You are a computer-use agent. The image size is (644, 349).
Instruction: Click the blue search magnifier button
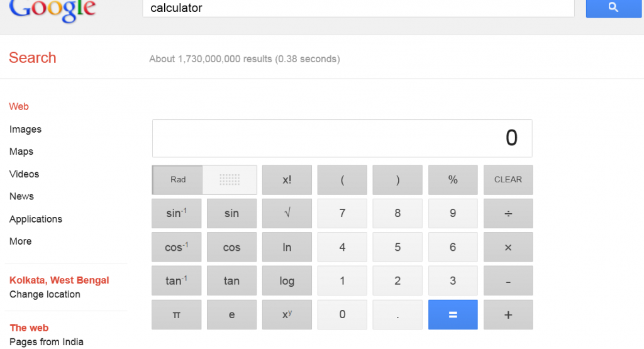coord(613,8)
